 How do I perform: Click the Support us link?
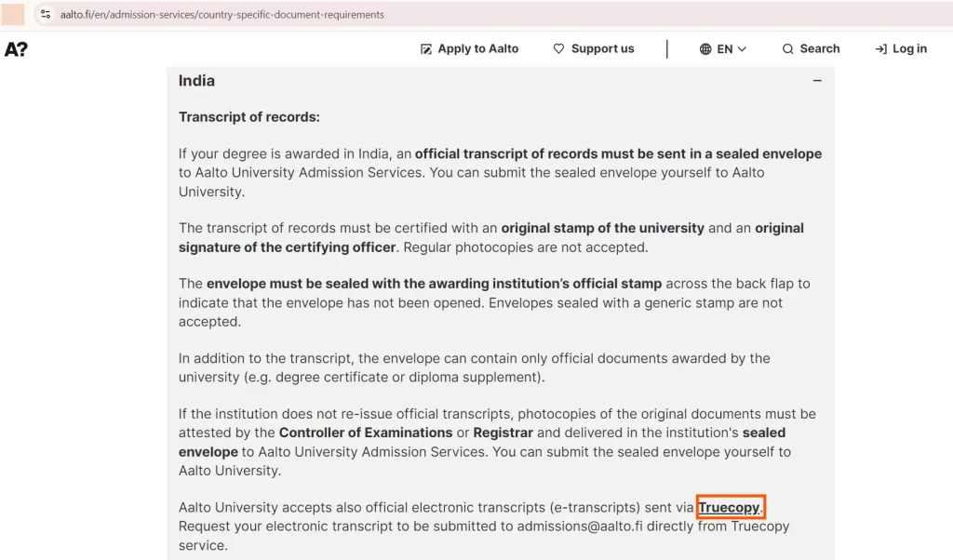tap(593, 48)
